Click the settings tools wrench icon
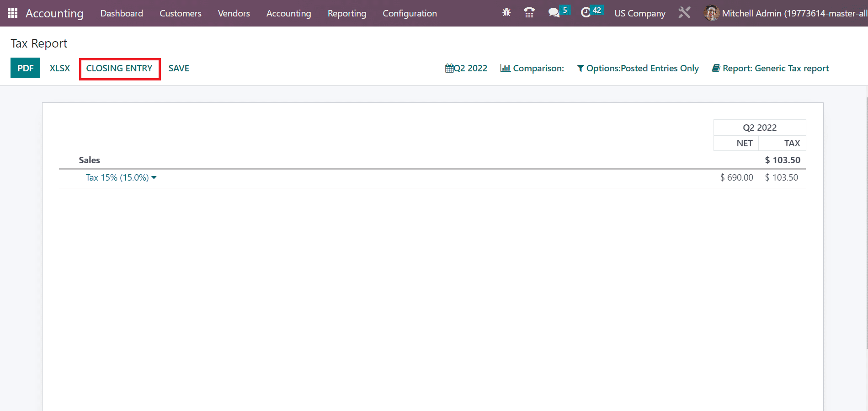The width and height of the screenshot is (868, 411). pyautogui.click(x=684, y=13)
